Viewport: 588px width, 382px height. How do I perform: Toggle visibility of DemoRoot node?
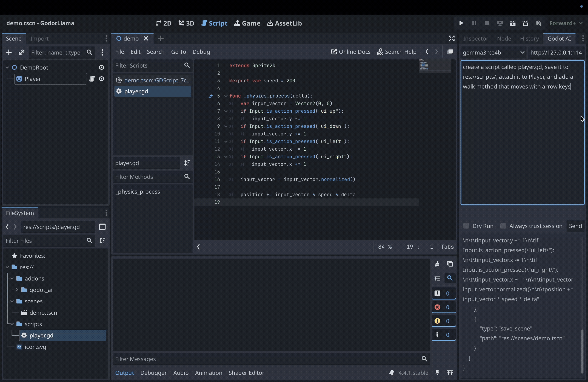click(x=102, y=67)
